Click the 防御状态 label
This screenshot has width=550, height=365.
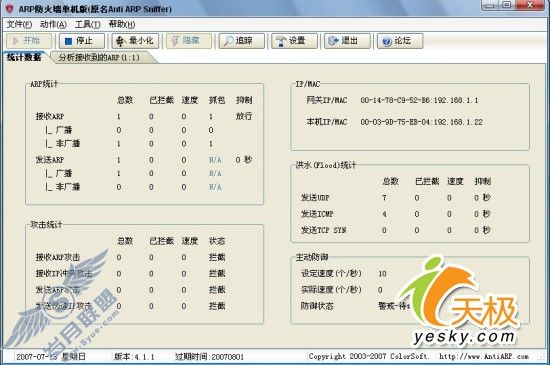[x=317, y=306]
